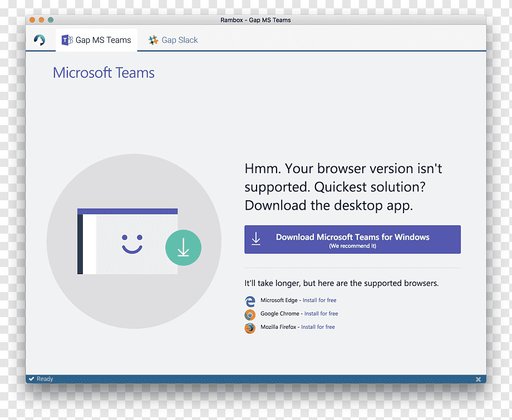Screen dimensions: 512x420
Task: Open the Rambox home icon tab
Action: (x=40, y=40)
